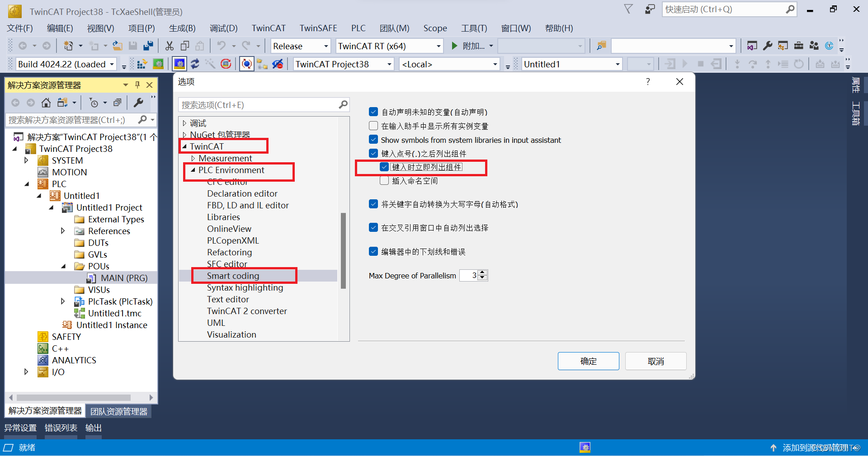Toggle 键入时立即列出组件 checkbox
Image resolution: width=868 pixels, height=456 pixels.
tap(384, 167)
